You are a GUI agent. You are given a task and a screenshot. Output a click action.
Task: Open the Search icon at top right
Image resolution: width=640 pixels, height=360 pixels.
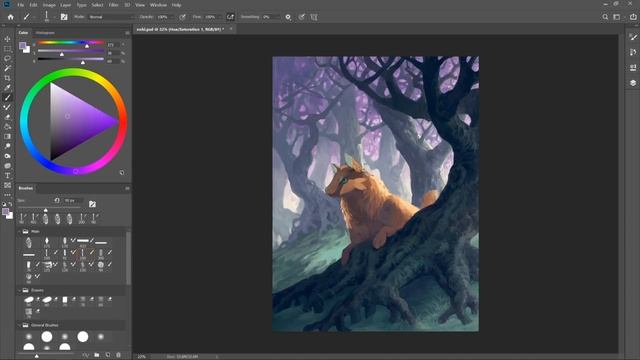click(605, 17)
